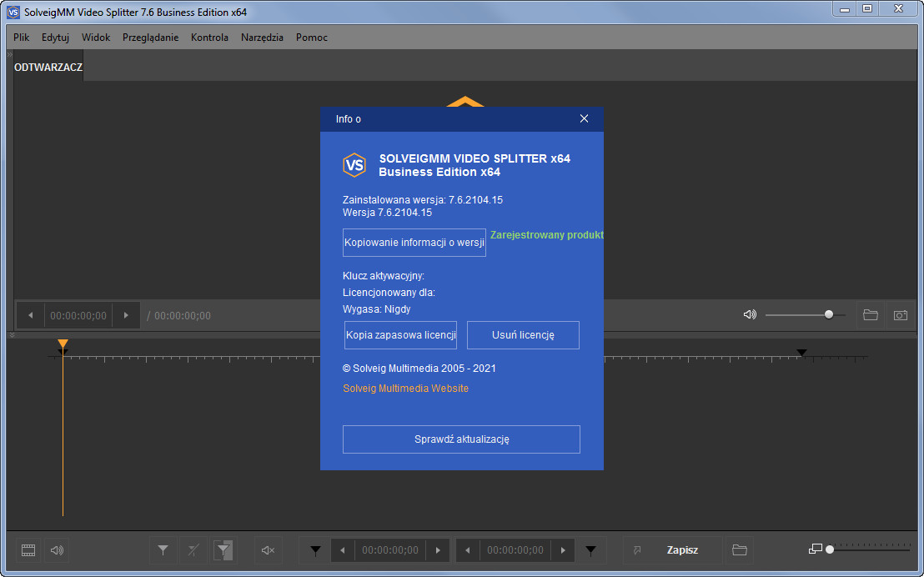Close the Info o dialog
Image resolution: width=924 pixels, height=577 pixels.
[x=584, y=118]
